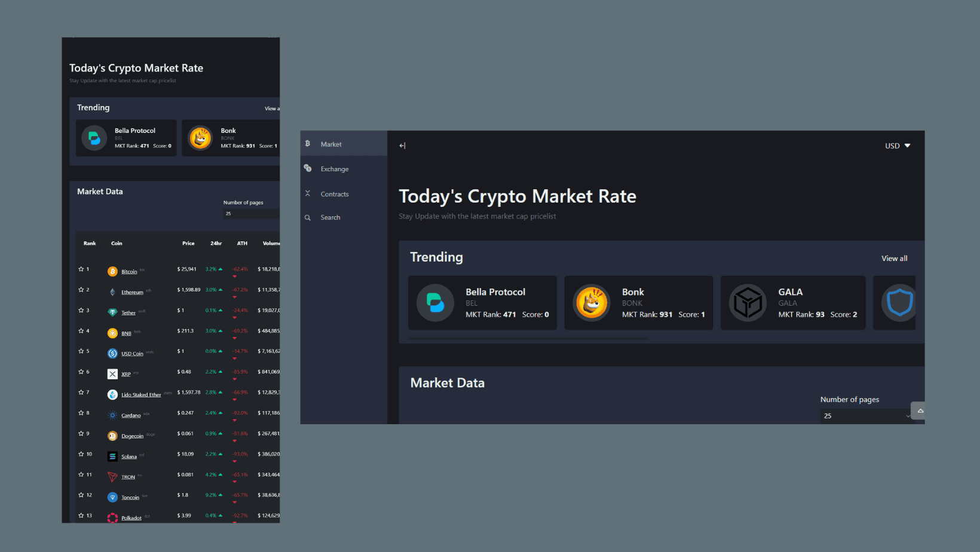
Task: Click the Bonk logo in desktop Trending
Action: (x=592, y=303)
